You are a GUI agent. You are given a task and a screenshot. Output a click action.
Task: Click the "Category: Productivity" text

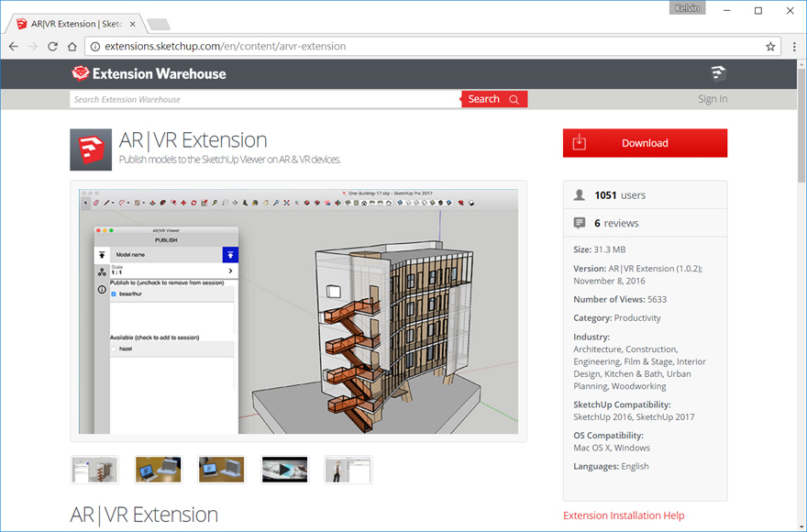617,317
